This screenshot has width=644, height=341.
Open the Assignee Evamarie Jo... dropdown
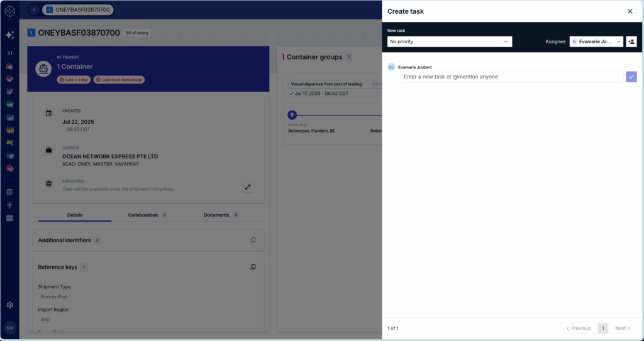tap(596, 41)
